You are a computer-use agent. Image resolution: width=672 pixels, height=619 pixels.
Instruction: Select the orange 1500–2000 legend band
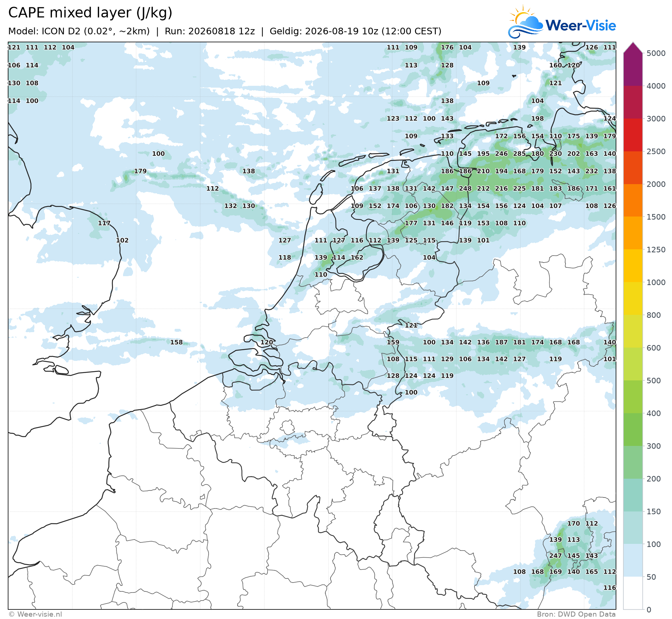click(x=633, y=201)
